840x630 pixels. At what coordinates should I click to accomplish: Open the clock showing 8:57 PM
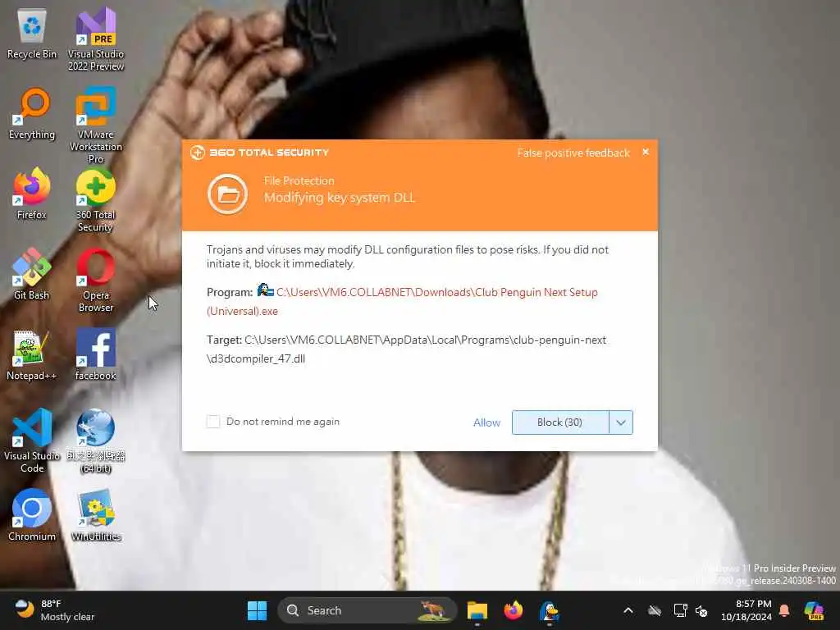click(746, 610)
